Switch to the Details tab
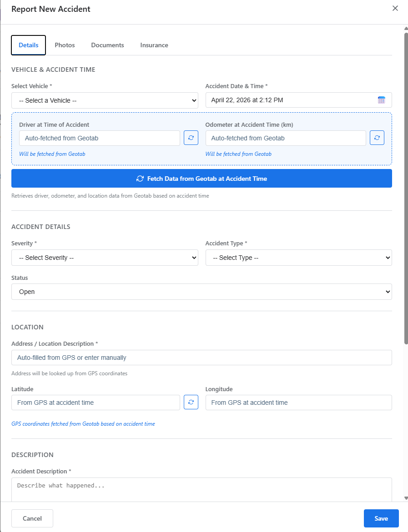 (29, 45)
